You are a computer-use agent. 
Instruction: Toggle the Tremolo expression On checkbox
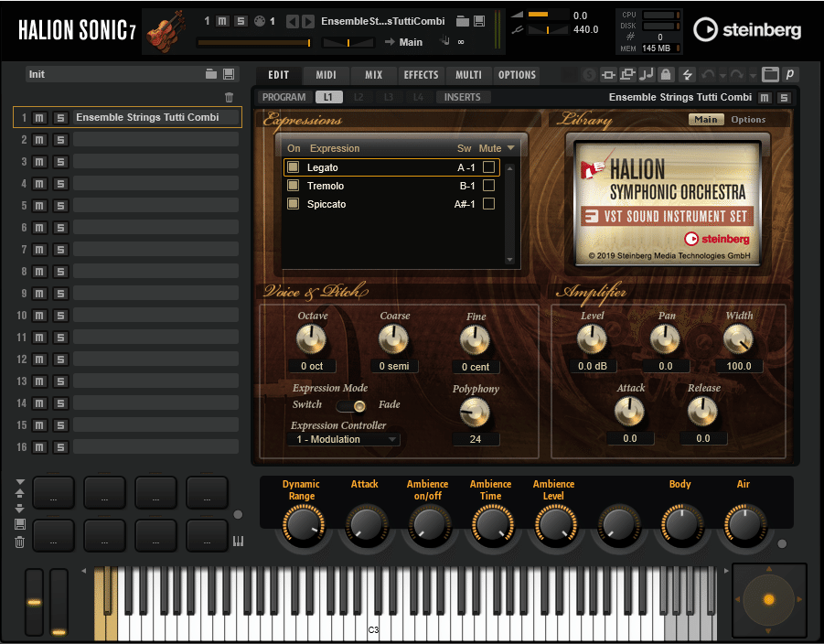pos(294,186)
